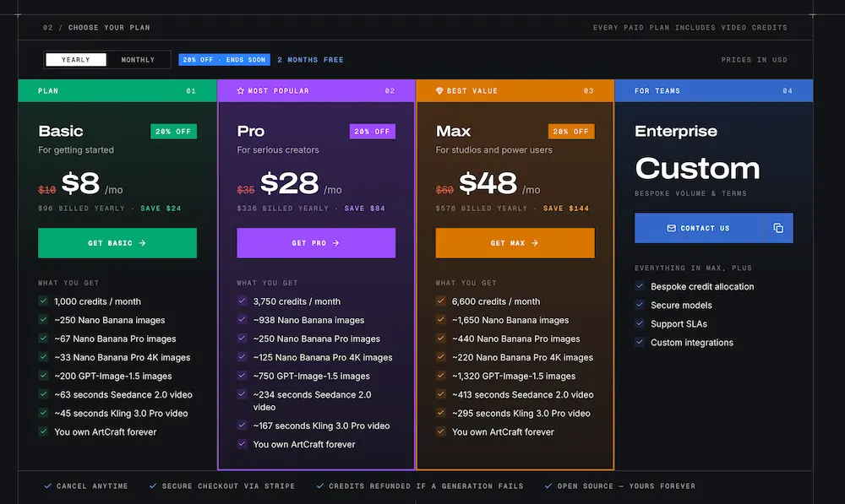Click checkmark beside SECURE CHECKOUT VIA STRIPE

click(x=153, y=485)
